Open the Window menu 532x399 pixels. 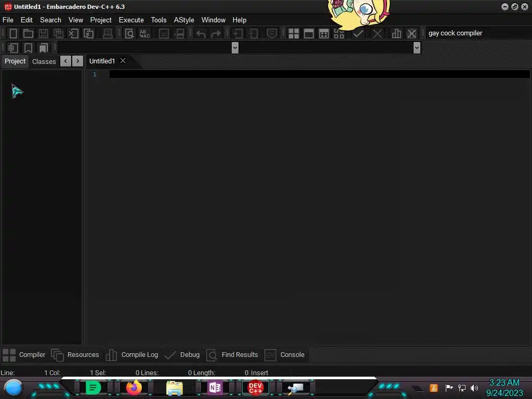click(214, 20)
